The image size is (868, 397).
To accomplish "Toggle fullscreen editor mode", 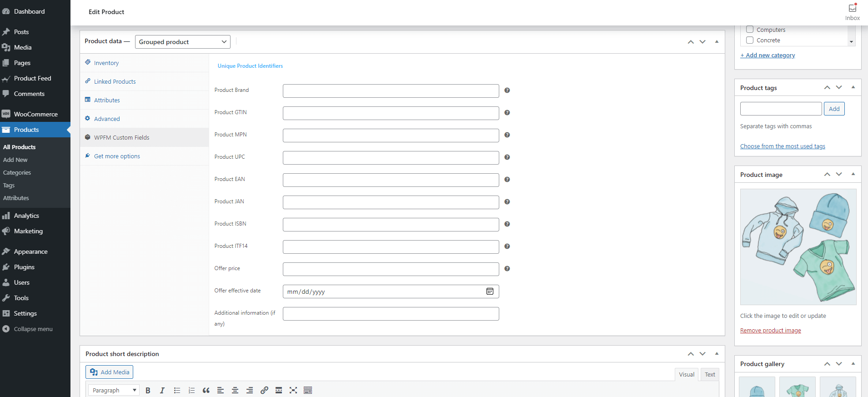I will tap(293, 390).
